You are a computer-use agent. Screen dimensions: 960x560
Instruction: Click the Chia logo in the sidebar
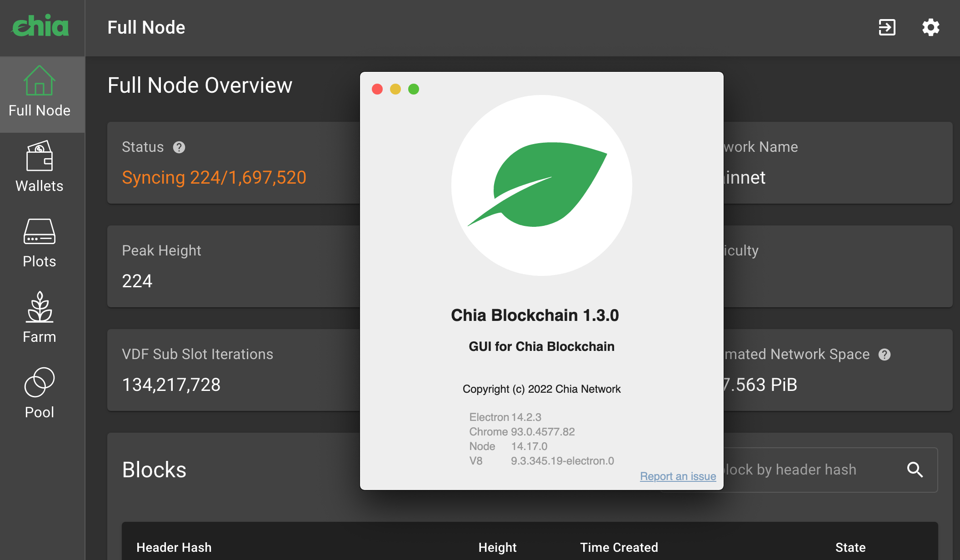click(40, 25)
